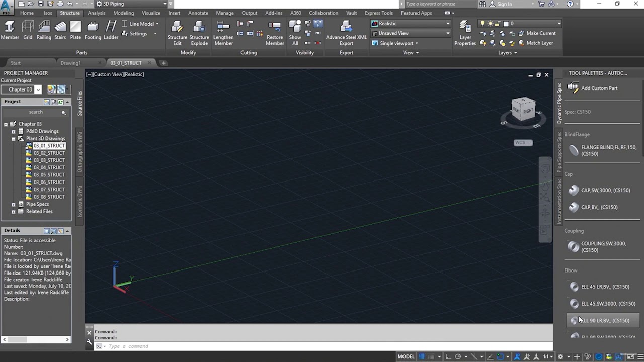Pick the Footing tool
This screenshot has height=362, width=644.
tap(93, 30)
